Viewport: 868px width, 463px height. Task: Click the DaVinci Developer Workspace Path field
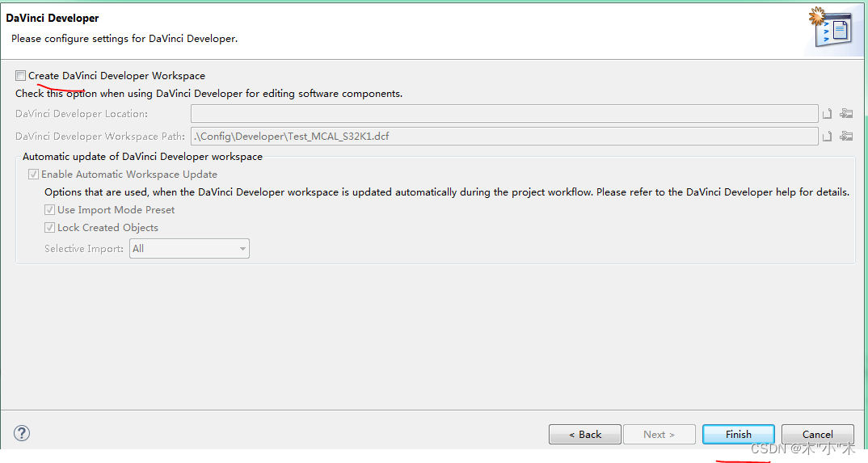point(504,136)
